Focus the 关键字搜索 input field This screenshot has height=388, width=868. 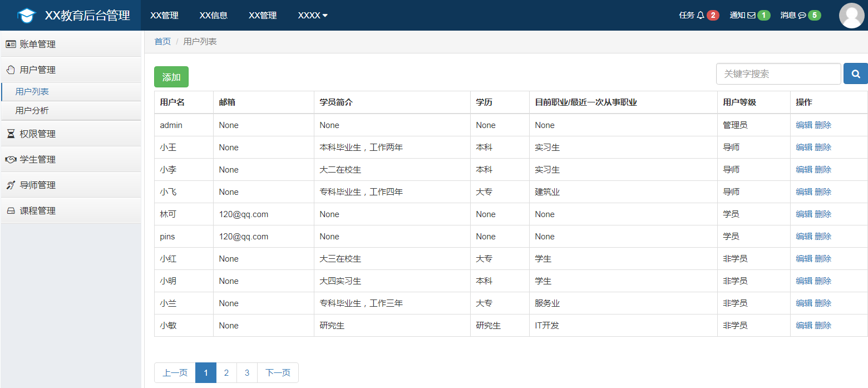pos(778,73)
